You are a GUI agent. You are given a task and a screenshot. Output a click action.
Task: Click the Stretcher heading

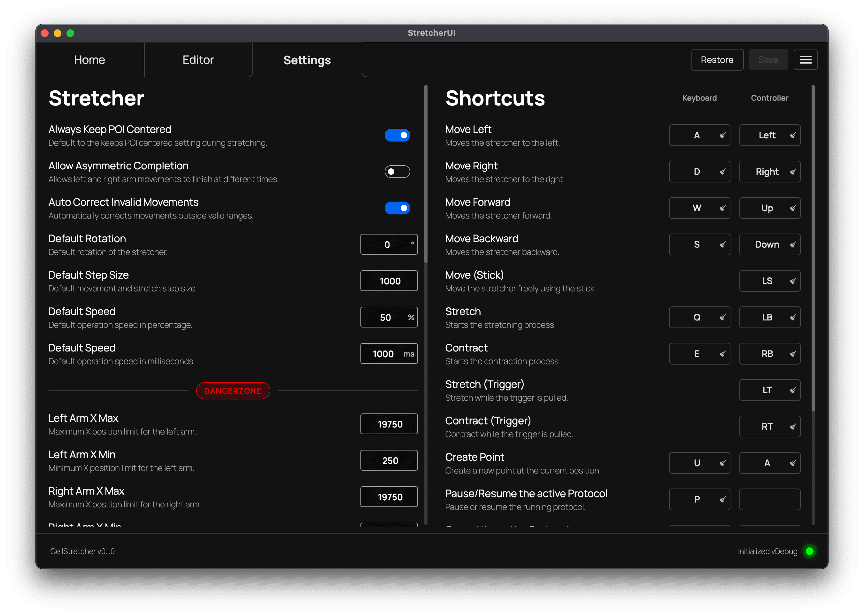pyautogui.click(x=96, y=98)
